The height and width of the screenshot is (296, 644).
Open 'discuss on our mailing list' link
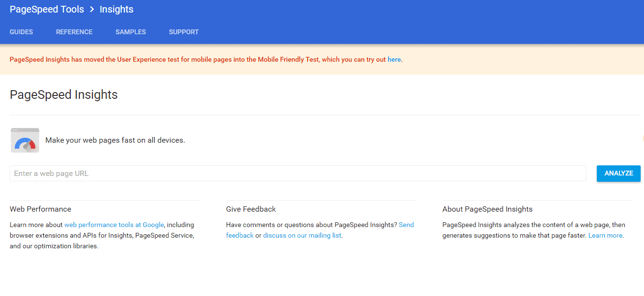302,235
